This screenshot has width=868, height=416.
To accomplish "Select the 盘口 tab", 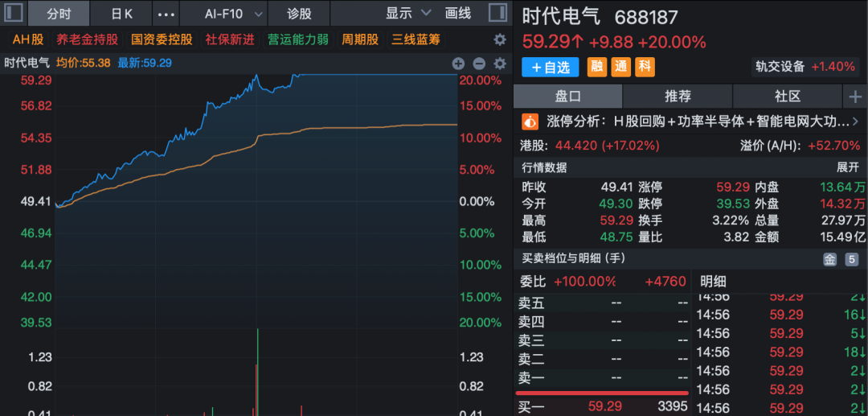I will click(x=568, y=97).
